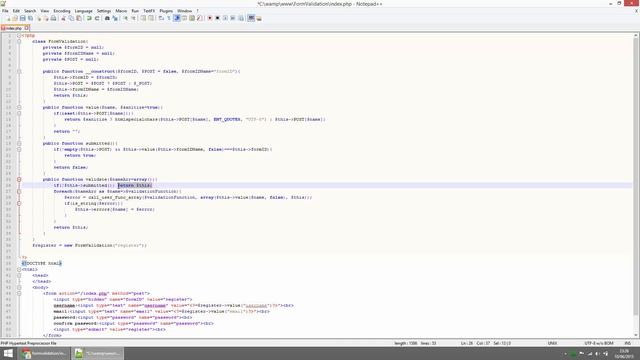Click the Playback macro icon

click(x=225, y=18)
